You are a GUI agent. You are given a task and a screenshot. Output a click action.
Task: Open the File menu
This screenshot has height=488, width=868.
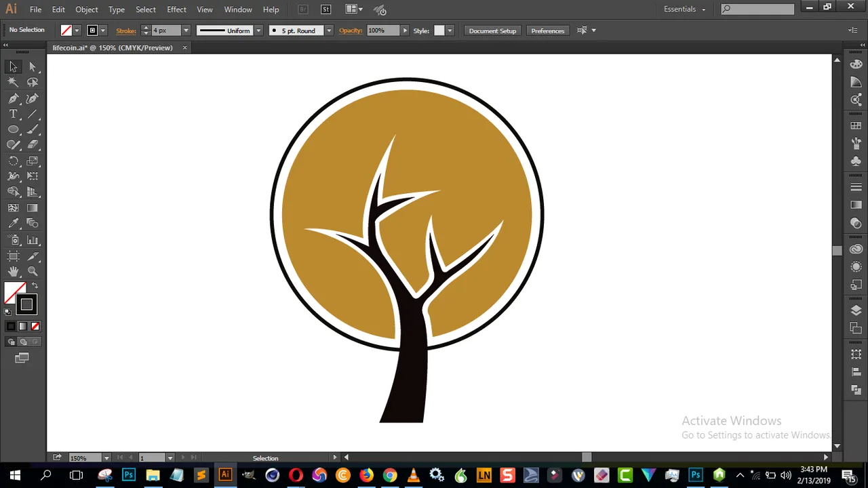tap(35, 9)
